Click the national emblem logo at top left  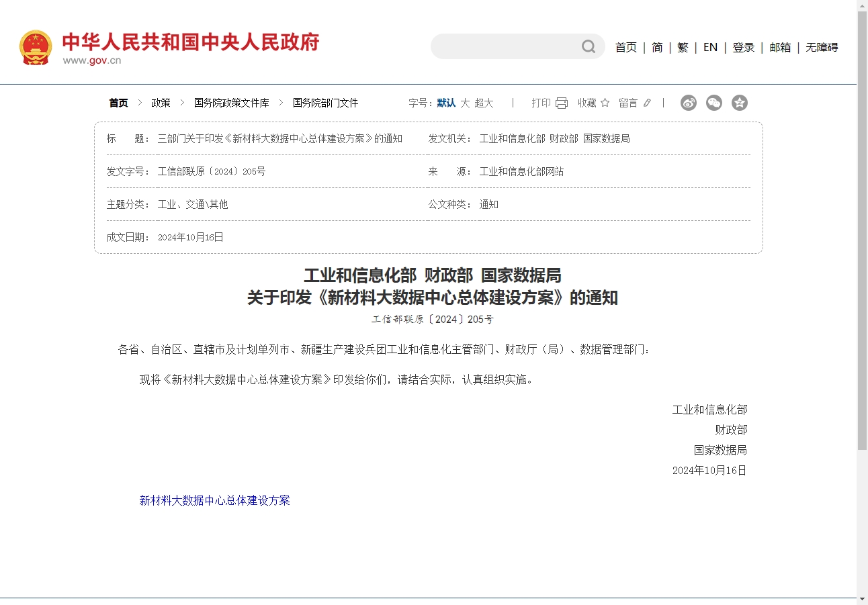click(x=34, y=47)
